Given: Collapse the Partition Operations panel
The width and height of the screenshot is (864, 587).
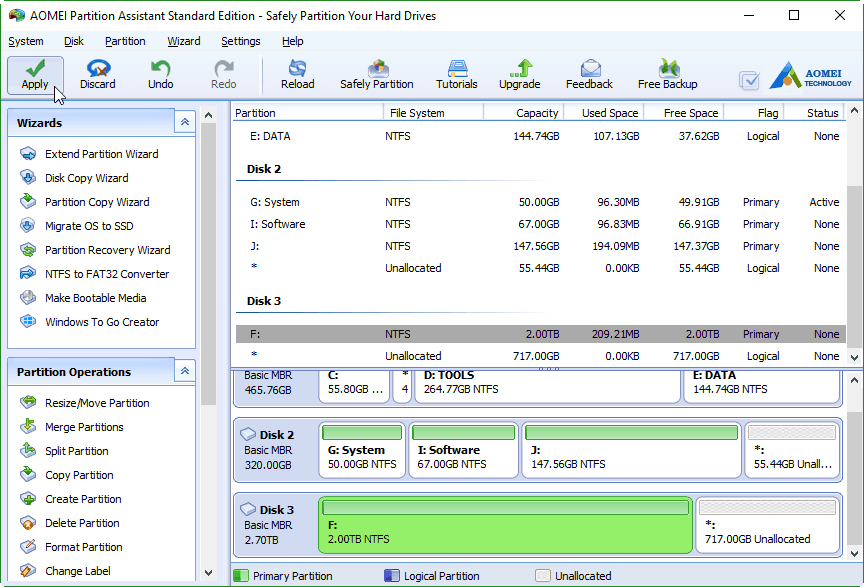Looking at the screenshot, I should coord(184,371).
